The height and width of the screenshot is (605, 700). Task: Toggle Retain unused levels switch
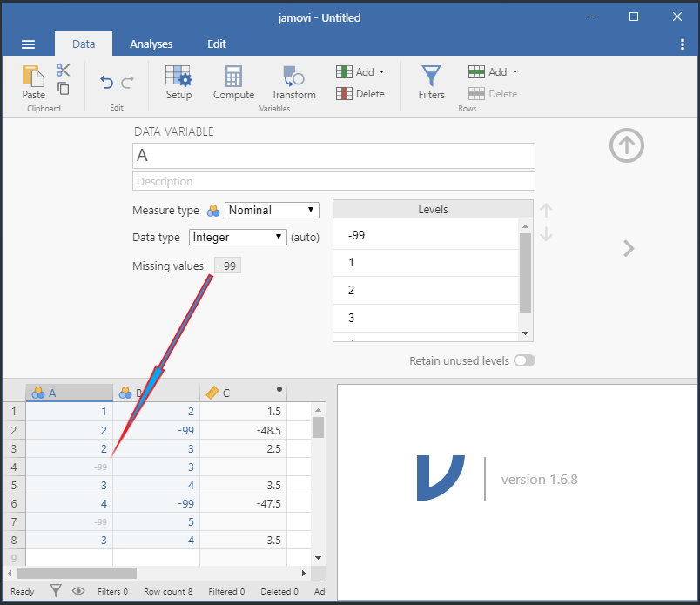pos(524,360)
